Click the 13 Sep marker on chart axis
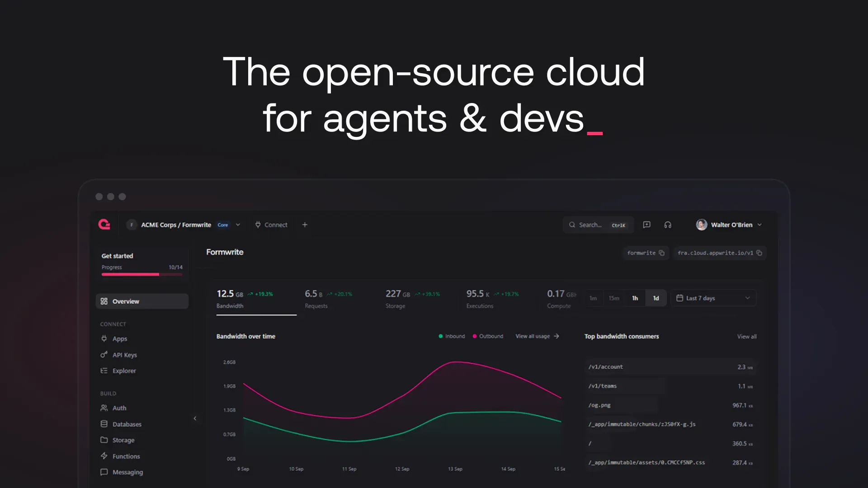 [x=455, y=469]
